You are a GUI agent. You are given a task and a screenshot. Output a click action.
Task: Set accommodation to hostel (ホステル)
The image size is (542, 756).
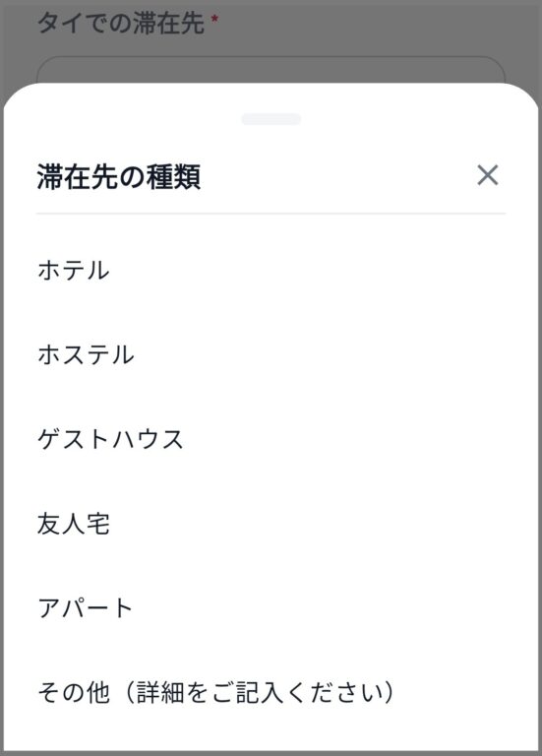[x=271, y=354]
